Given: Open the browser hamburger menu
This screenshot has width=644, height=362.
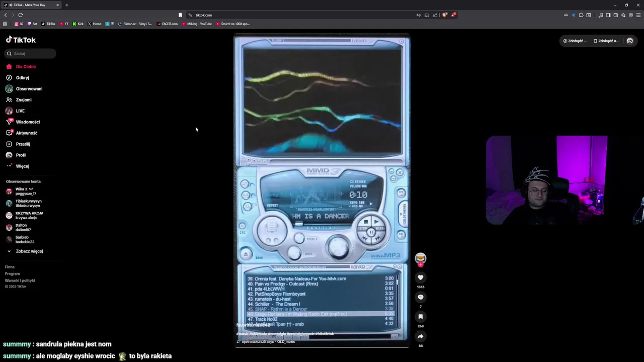Looking at the screenshot, I should 638,15.
